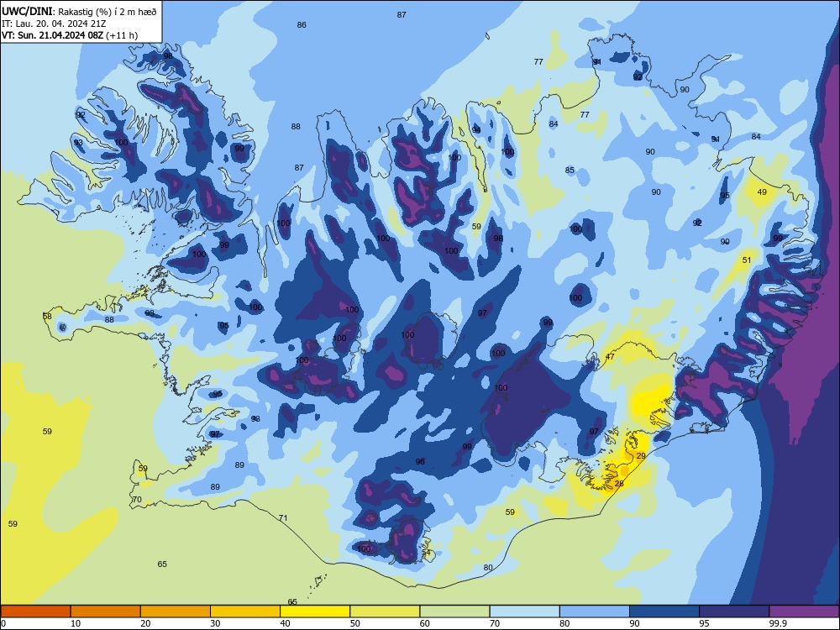Screen dimensions: 840x630
Task: Pick the purple legend swatch above 99.9
Action: (x=804, y=612)
